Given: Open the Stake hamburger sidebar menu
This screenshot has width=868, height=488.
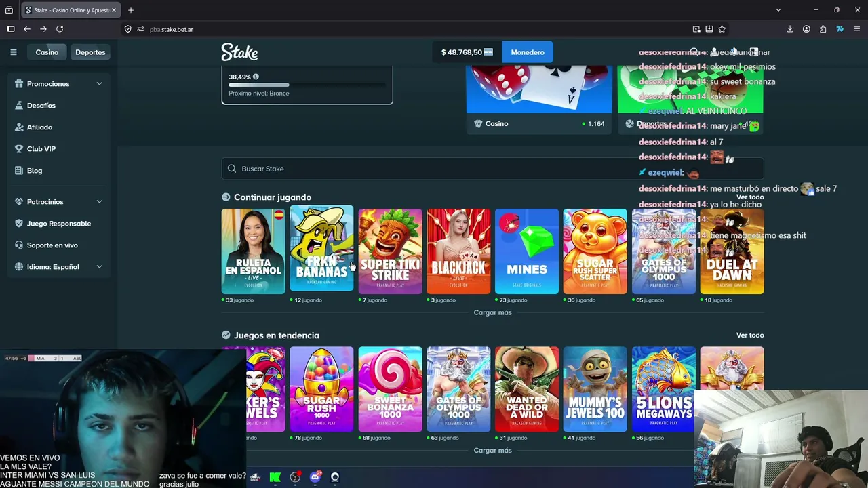Looking at the screenshot, I should coord(13,52).
